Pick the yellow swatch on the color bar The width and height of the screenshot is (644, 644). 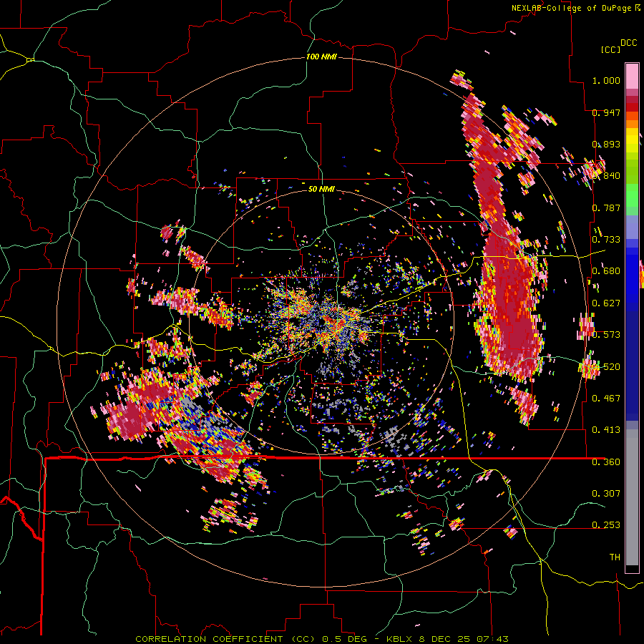(632, 141)
